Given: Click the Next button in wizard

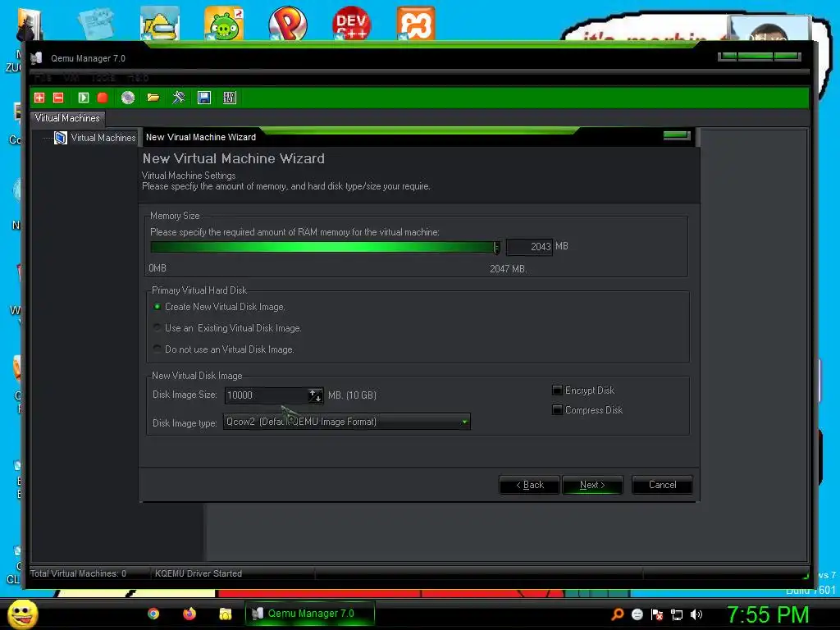Looking at the screenshot, I should (x=592, y=485).
